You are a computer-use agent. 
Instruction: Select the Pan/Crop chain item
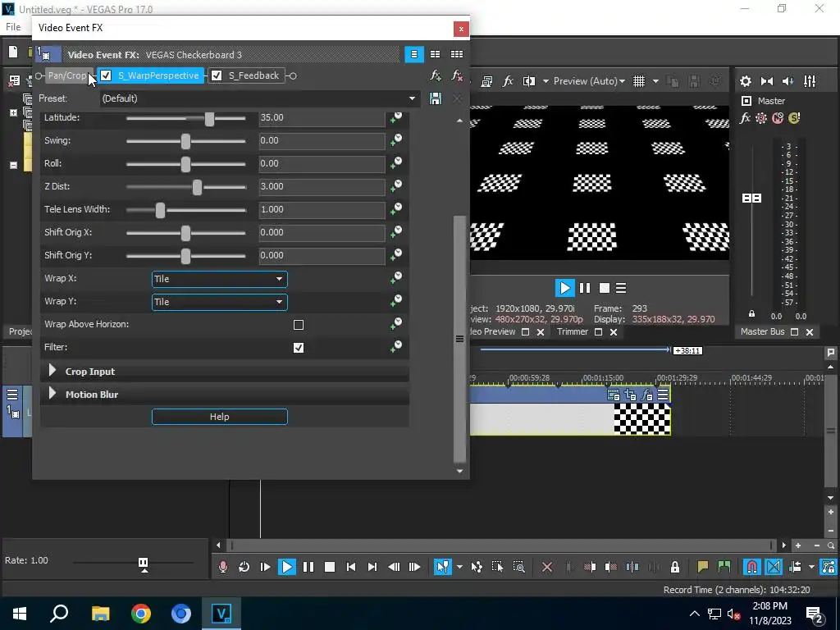click(x=67, y=75)
